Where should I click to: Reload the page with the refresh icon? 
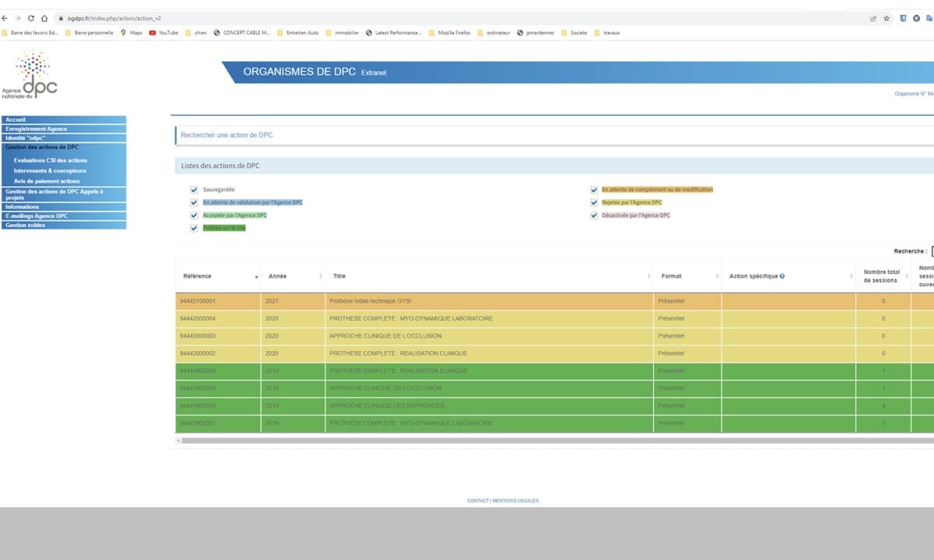click(x=31, y=18)
